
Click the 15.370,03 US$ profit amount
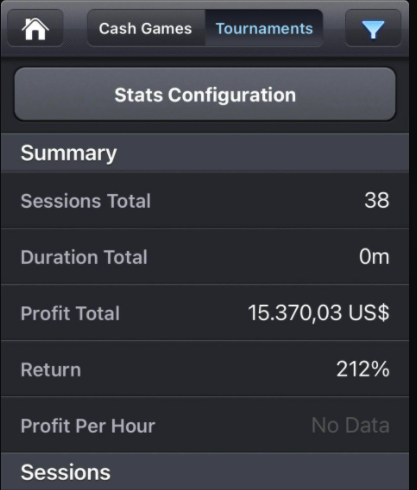click(318, 313)
